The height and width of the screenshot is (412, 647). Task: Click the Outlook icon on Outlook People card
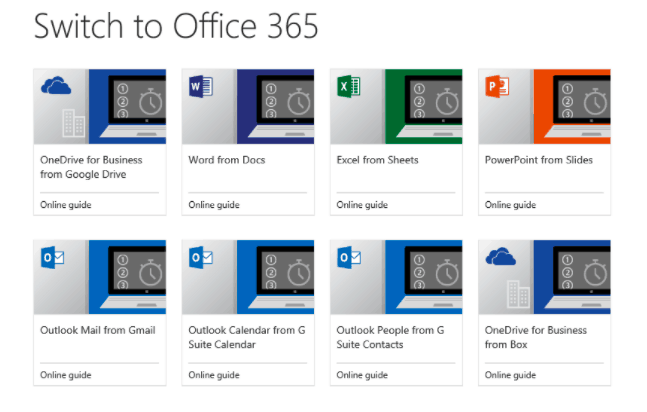[x=349, y=257]
